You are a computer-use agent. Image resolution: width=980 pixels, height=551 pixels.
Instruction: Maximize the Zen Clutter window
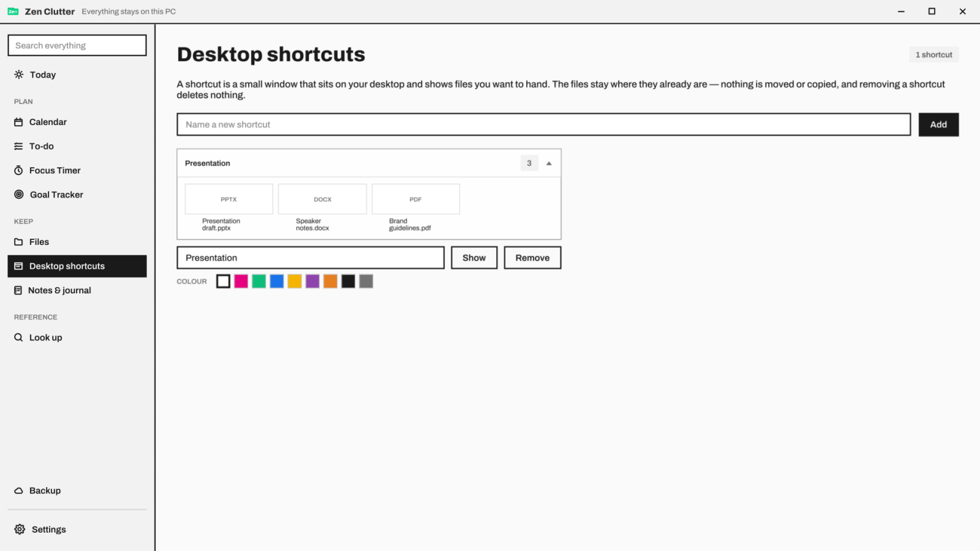point(932,12)
